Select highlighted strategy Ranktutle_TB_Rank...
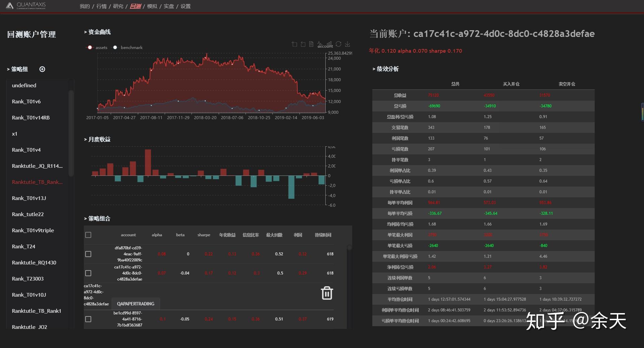Image resolution: width=644 pixels, height=348 pixels. tap(37, 182)
